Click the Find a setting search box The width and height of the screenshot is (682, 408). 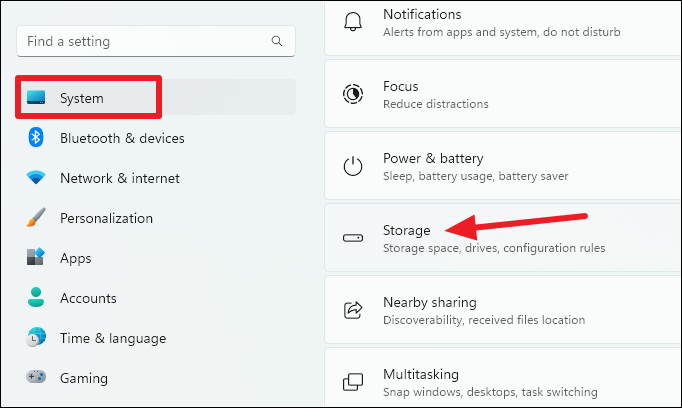pos(140,42)
